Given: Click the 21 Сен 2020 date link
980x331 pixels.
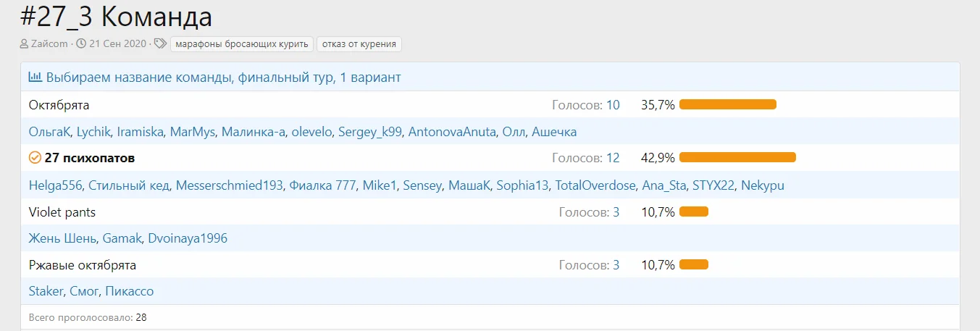Looking at the screenshot, I should 117,44.
